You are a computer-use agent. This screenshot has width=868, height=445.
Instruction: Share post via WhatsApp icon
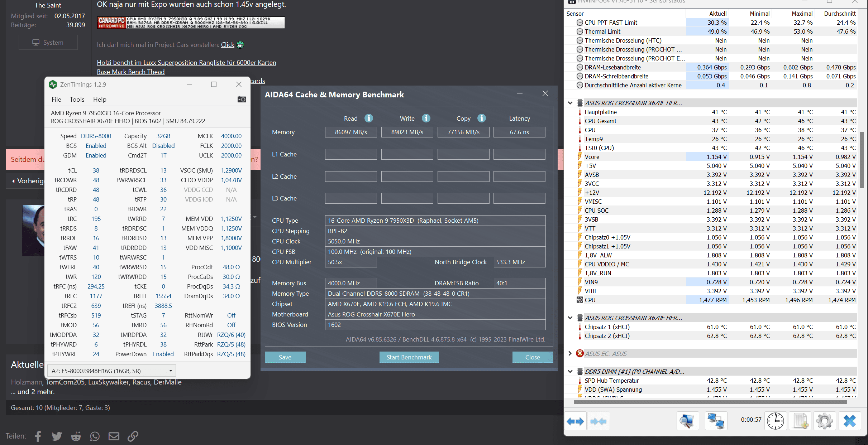click(95, 436)
